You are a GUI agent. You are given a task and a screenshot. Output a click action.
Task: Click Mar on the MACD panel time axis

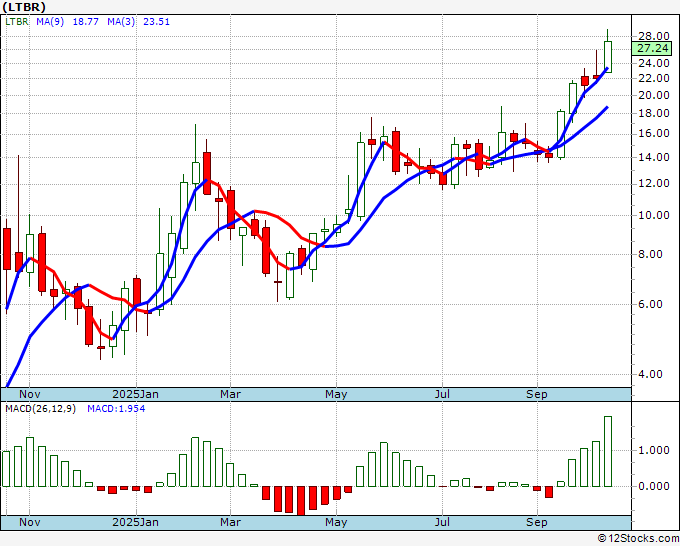pos(230,522)
